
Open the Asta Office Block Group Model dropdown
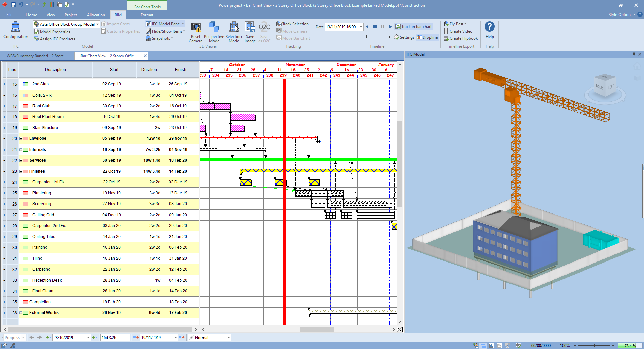pyautogui.click(x=97, y=24)
